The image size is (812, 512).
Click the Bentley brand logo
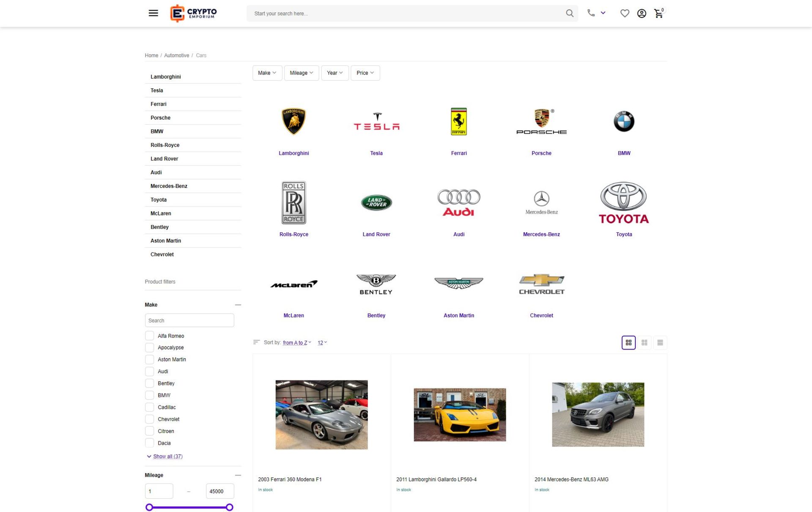[x=376, y=284]
